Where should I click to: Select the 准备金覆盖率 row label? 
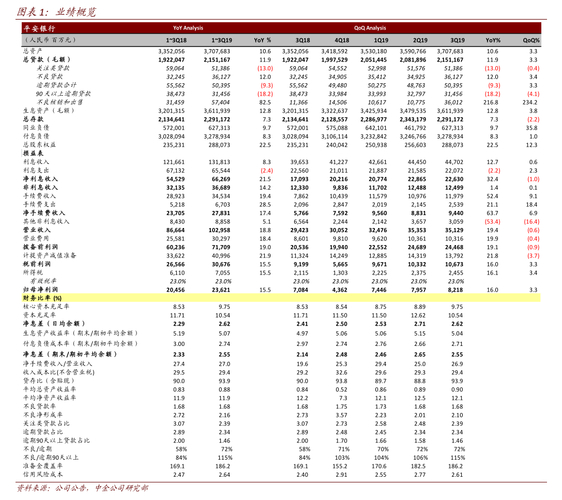click(43, 466)
